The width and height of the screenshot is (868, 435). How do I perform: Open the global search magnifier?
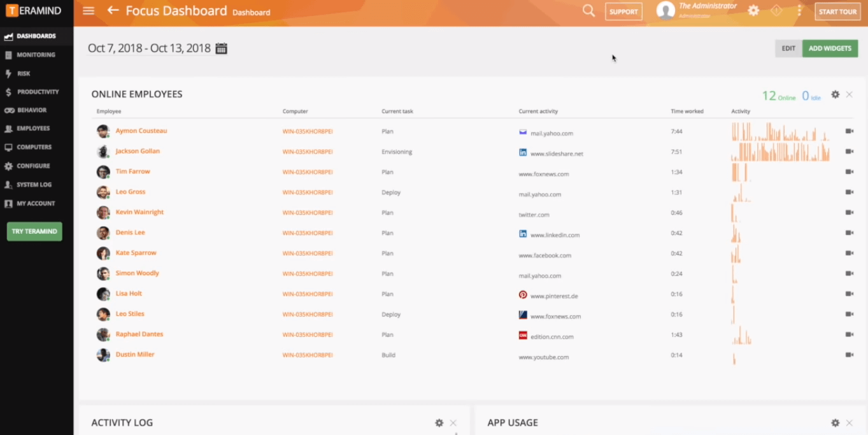[588, 10]
